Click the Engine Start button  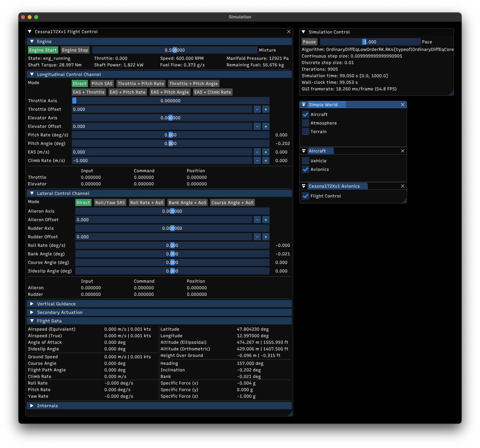tap(43, 50)
